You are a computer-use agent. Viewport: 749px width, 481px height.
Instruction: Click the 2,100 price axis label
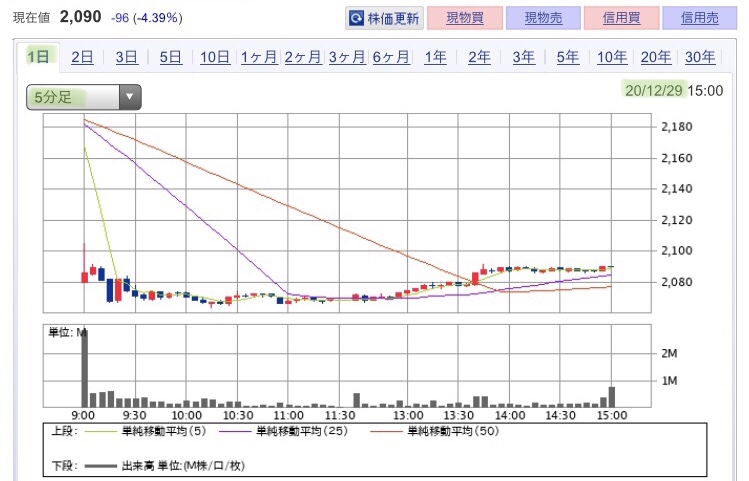coord(677,251)
